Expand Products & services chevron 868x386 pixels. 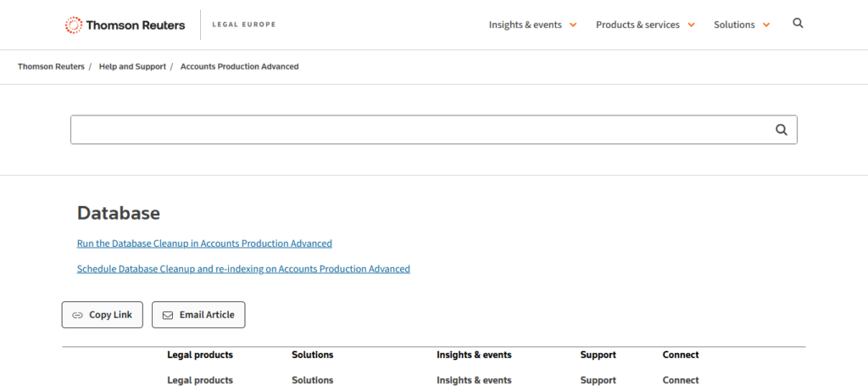click(x=691, y=25)
